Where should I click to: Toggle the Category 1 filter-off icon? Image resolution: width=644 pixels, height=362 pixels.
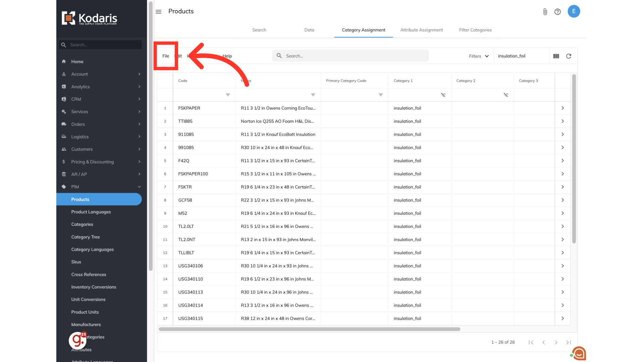(x=443, y=95)
